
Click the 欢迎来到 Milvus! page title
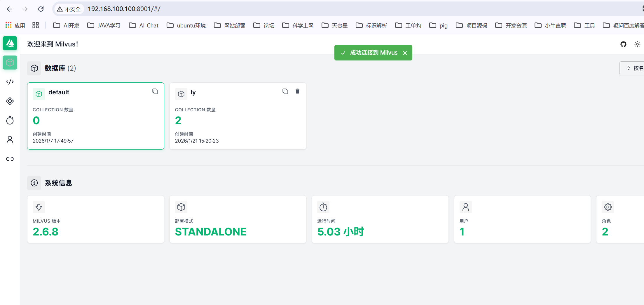click(x=53, y=44)
